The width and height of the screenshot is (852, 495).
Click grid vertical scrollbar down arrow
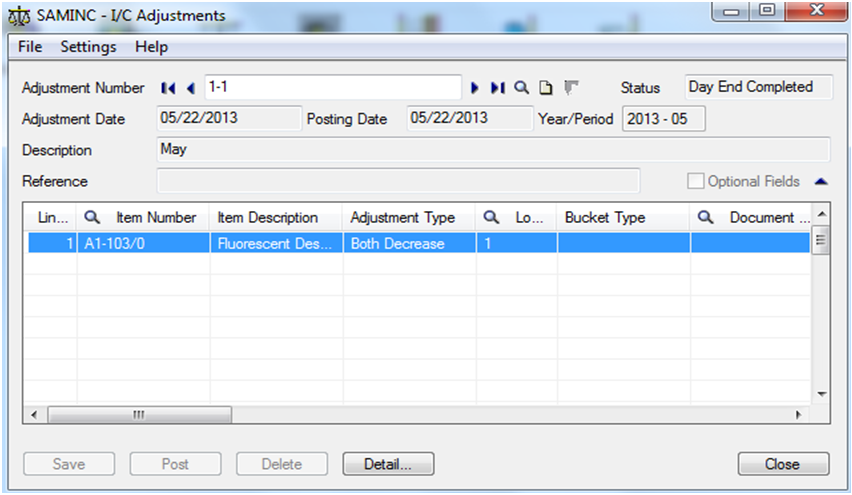(x=822, y=394)
